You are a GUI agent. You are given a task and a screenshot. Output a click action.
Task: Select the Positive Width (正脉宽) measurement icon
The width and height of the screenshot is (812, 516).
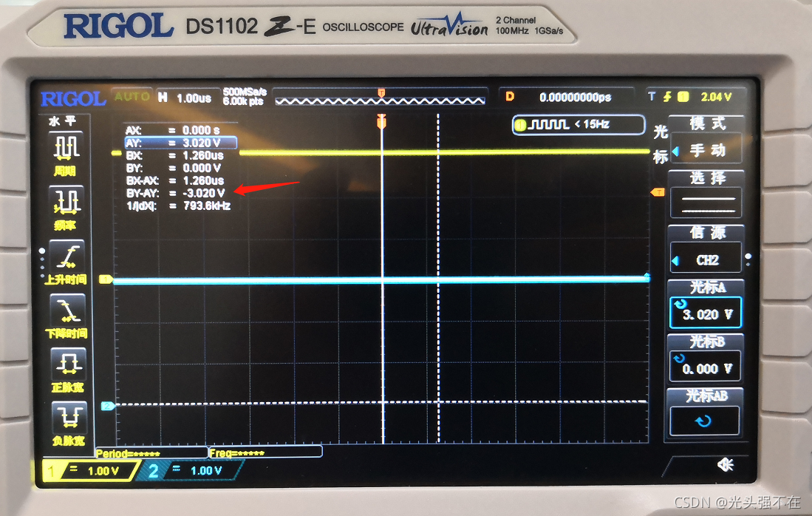[x=68, y=370]
